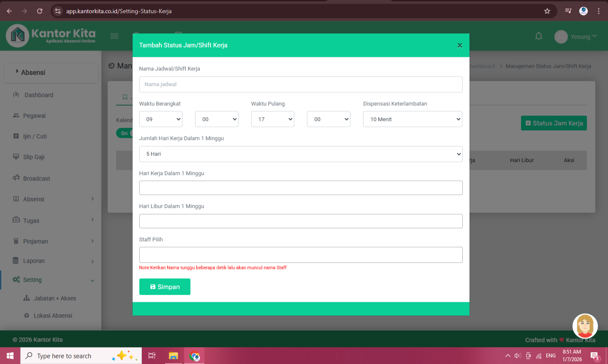Reload the browser page
This screenshot has width=608, height=364.
(x=40, y=11)
